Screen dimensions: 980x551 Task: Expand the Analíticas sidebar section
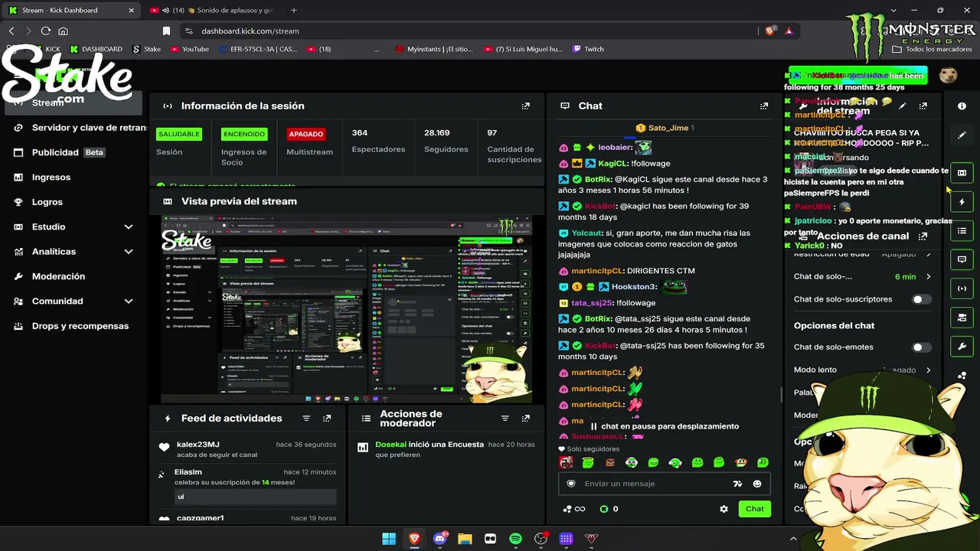[73, 252]
